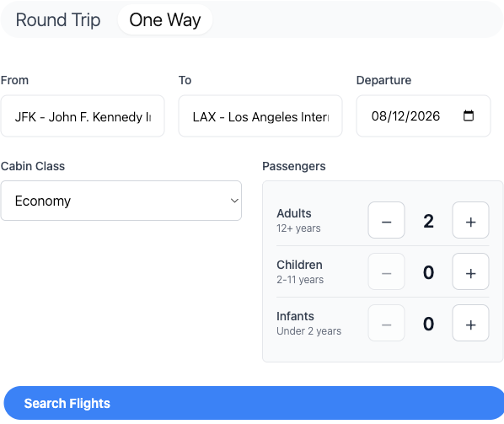
Task: Add a child using the plus button
Action: point(470,271)
